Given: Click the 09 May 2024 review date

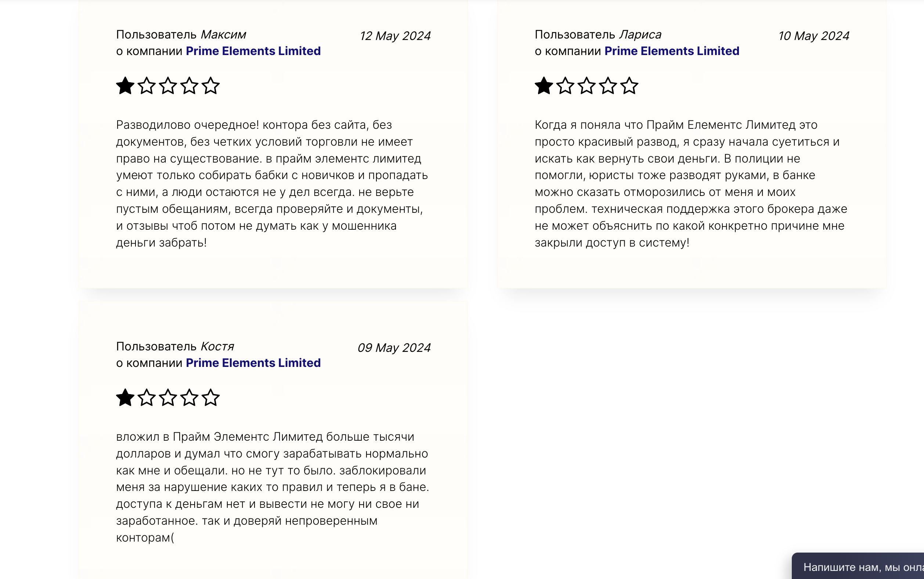Looking at the screenshot, I should (394, 348).
